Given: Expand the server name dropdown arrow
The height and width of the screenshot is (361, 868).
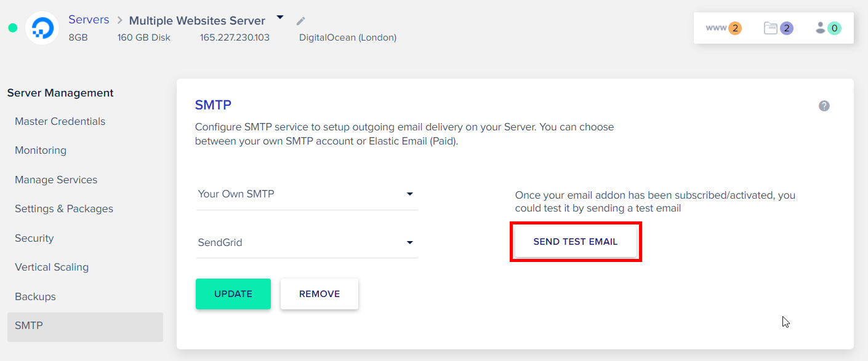Looking at the screenshot, I should (280, 17).
